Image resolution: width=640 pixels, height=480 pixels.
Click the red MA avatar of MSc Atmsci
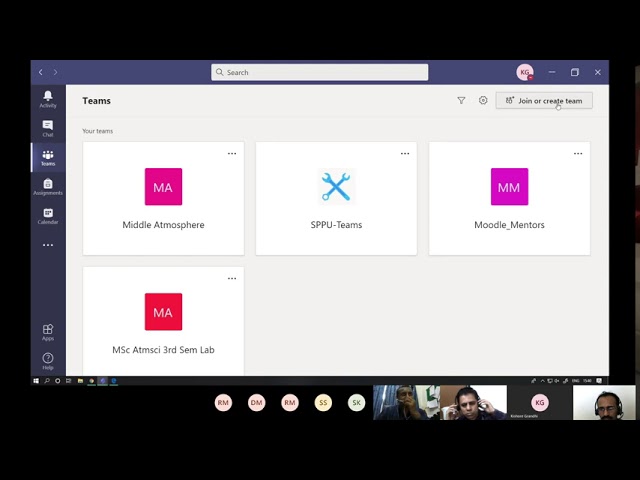[x=163, y=311]
